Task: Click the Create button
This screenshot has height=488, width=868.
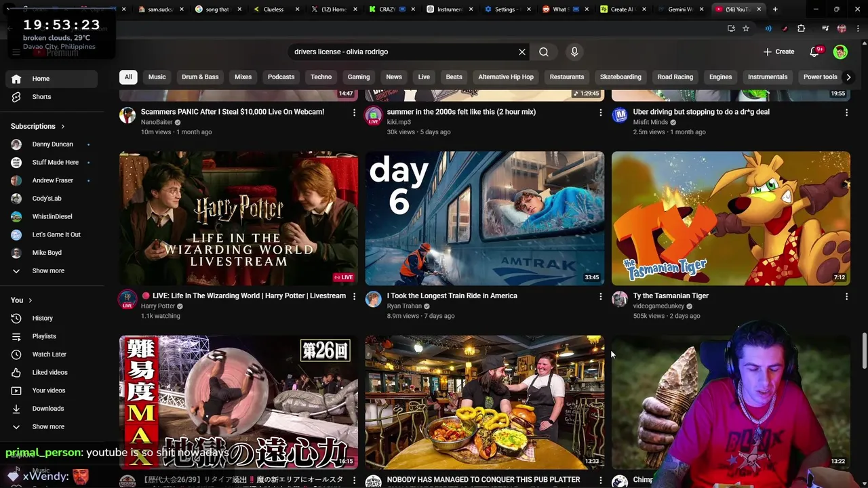Action: (x=778, y=52)
